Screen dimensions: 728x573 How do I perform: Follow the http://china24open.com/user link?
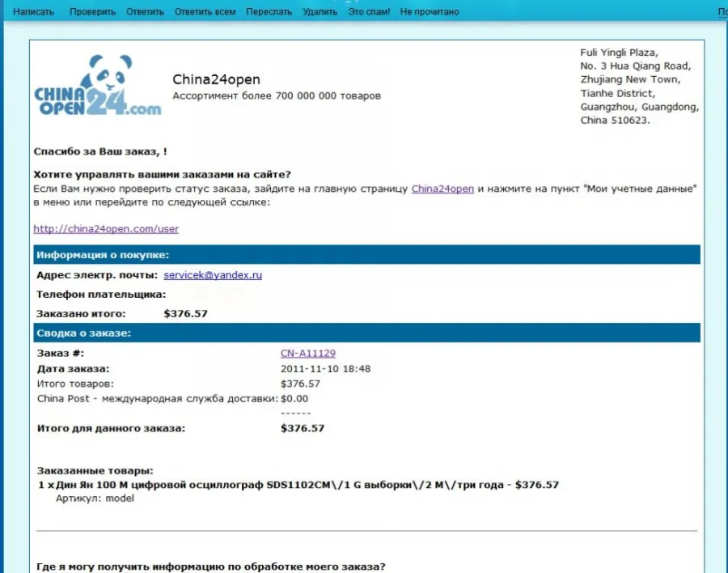[x=106, y=229]
